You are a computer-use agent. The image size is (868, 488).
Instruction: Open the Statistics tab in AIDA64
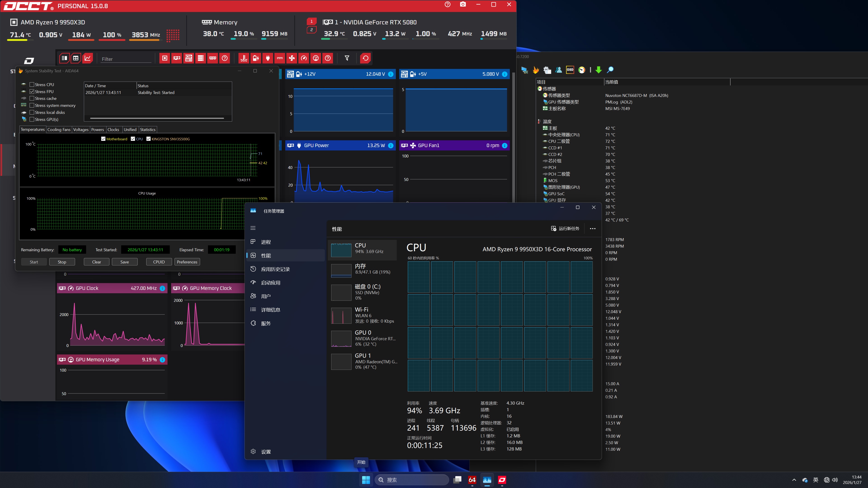coord(148,130)
